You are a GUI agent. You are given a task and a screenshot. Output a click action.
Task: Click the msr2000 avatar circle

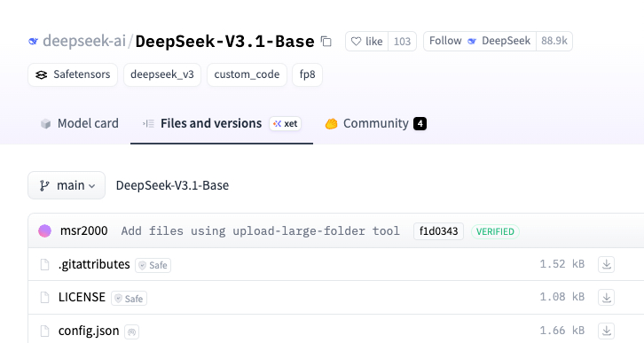click(44, 231)
